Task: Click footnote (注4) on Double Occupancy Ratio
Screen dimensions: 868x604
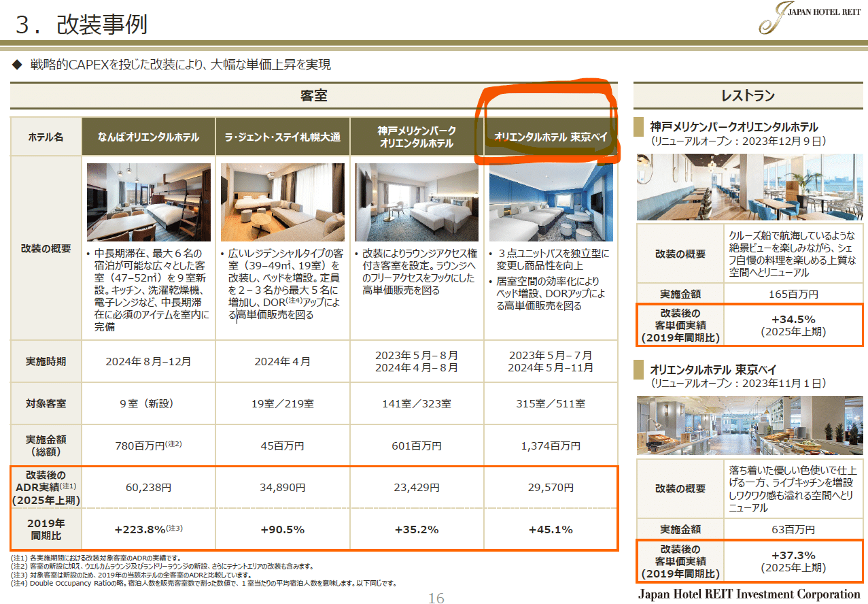Action: pyautogui.click(x=203, y=583)
